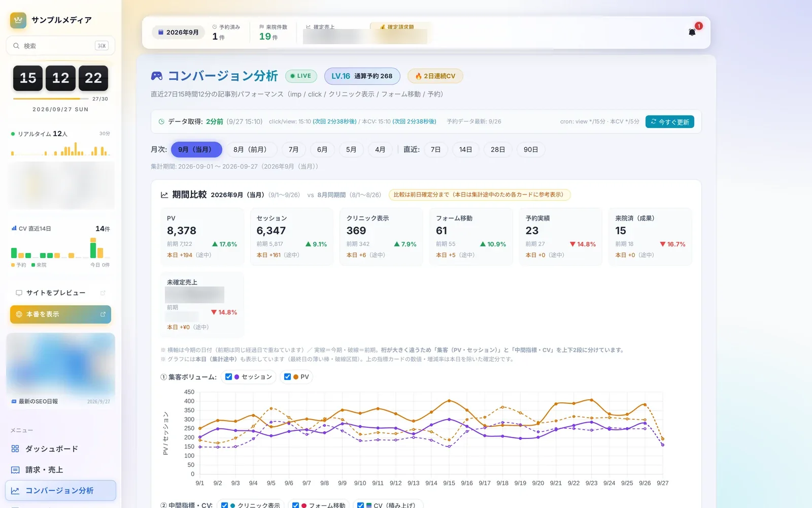Click the magnifier icon in the search box
This screenshot has width=812, height=508.
tap(17, 46)
